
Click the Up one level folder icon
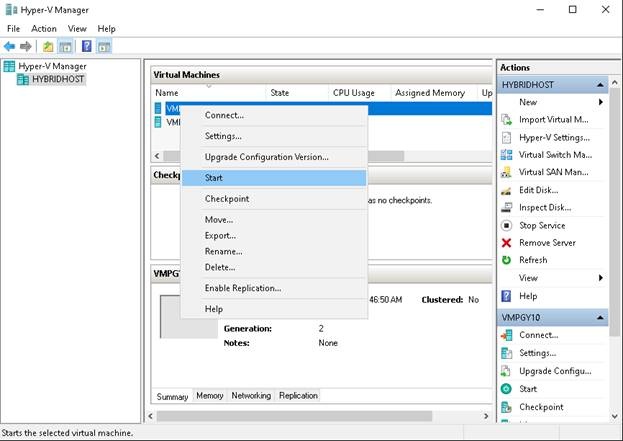(x=48, y=46)
